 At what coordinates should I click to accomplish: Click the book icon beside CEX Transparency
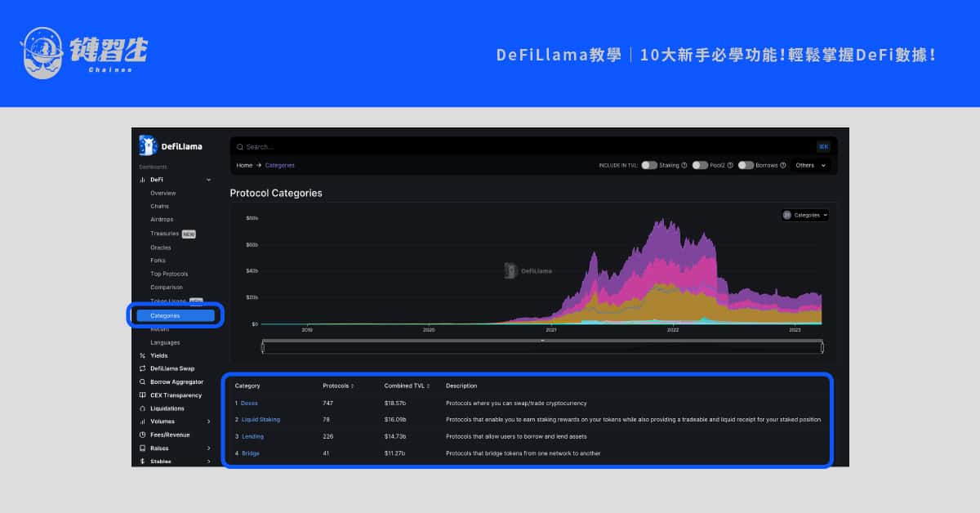click(x=142, y=395)
